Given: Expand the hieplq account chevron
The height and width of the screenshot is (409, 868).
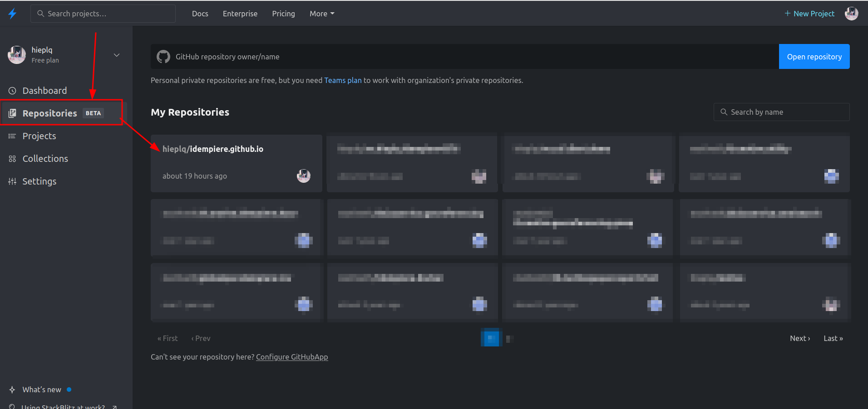Looking at the screenshot, I should click(117, 55).
